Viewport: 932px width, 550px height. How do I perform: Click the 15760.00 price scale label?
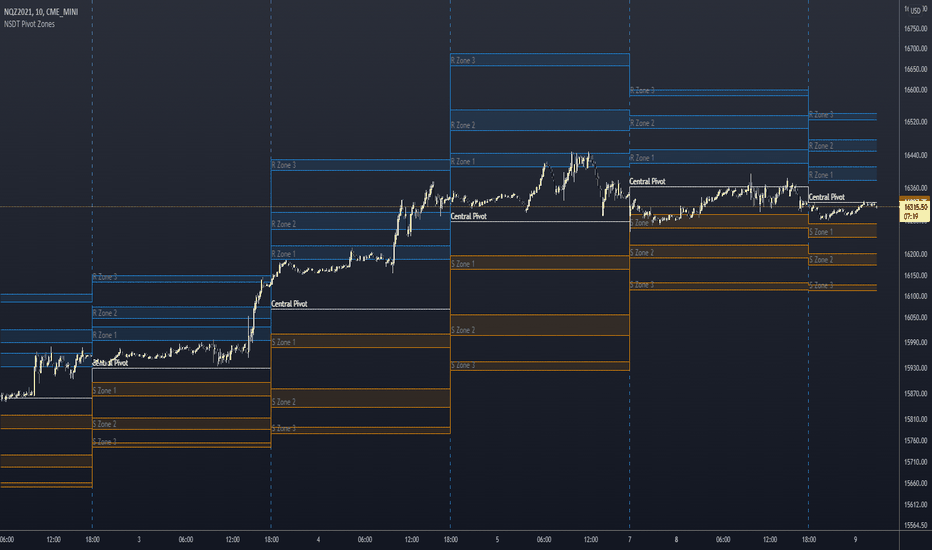coord(915,441)
